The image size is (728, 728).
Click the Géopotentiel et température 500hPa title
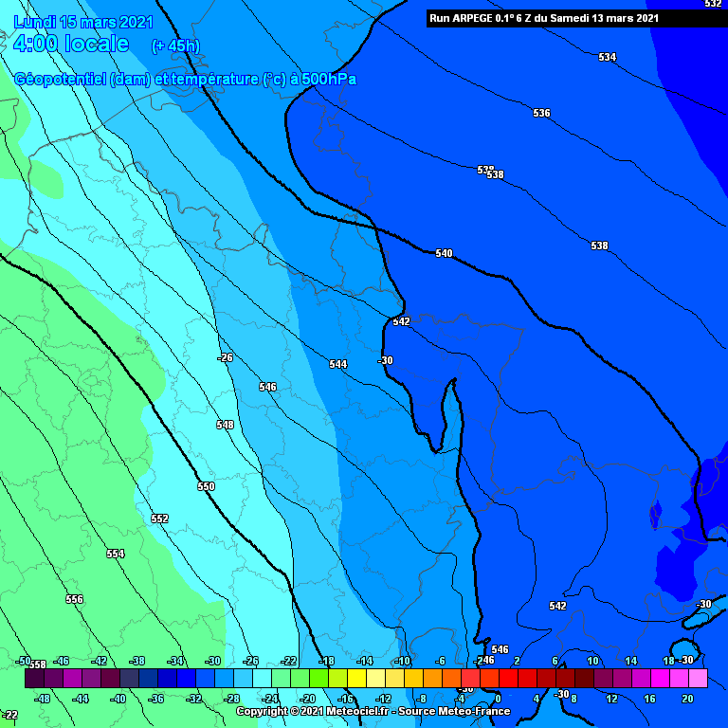pyautogui.click(x=186, y=80)
